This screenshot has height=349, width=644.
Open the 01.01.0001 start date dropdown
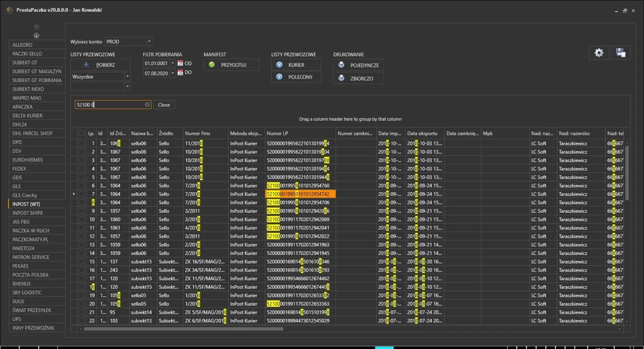173,63
